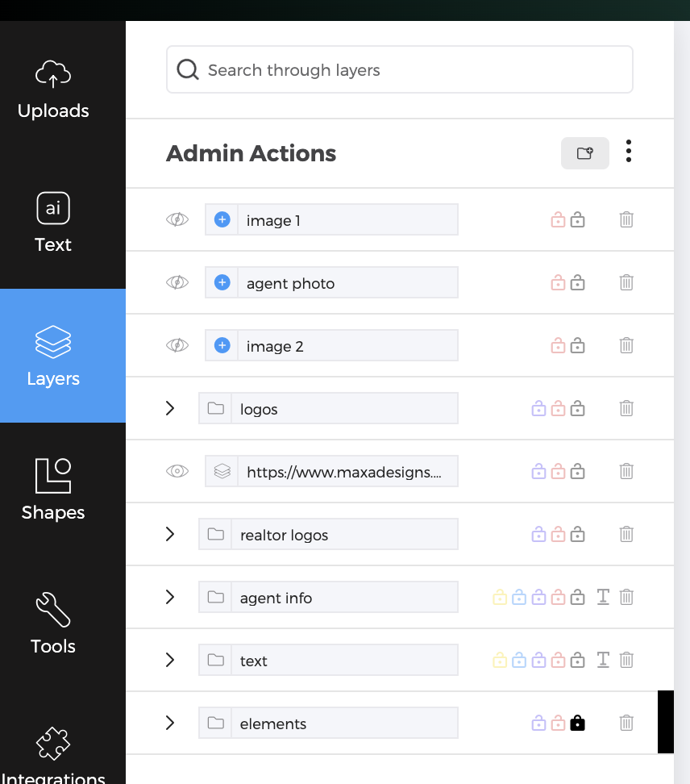Image resolution: width=690 pixels, height=784 pixels.
Task: Open the three-dot options menu for Admin Actions
Action: coord(629,152)
